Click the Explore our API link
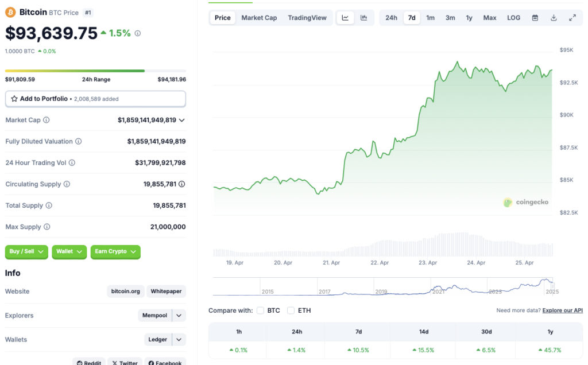The image size is (588, 365). [563, 310]
